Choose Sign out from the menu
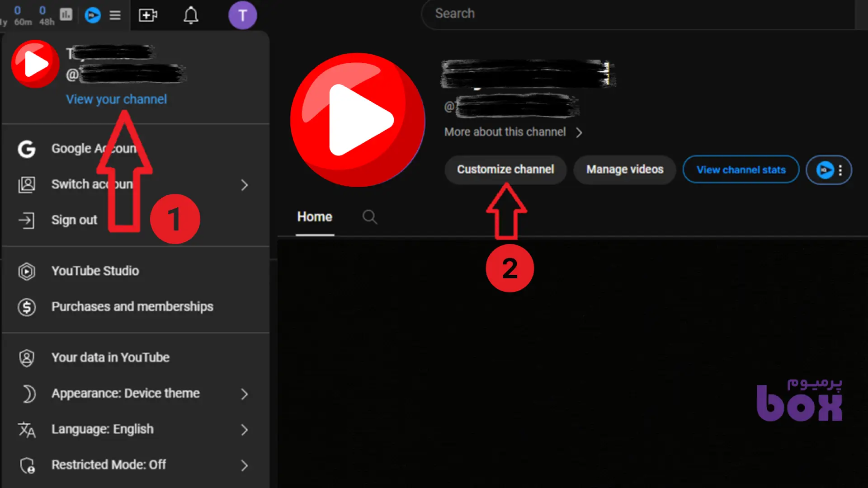 [x=136, y=220]
